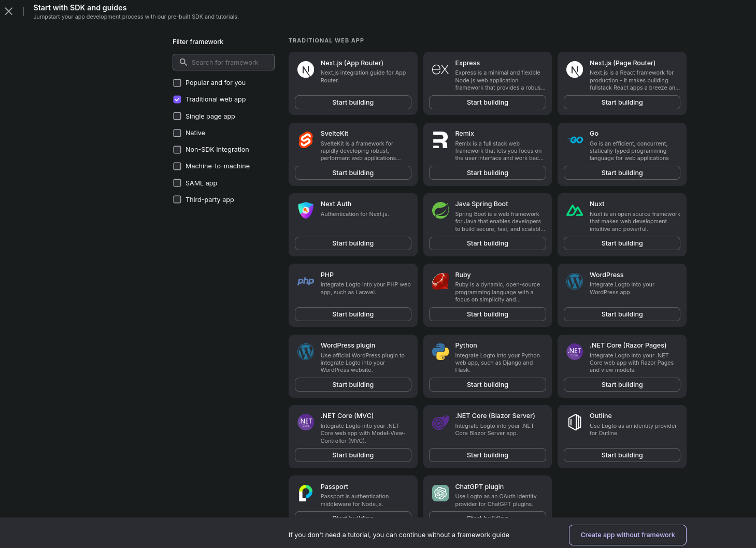756x548 pixels.
Task: Click Create app without framework button
Action: click(x=627, y=535)
